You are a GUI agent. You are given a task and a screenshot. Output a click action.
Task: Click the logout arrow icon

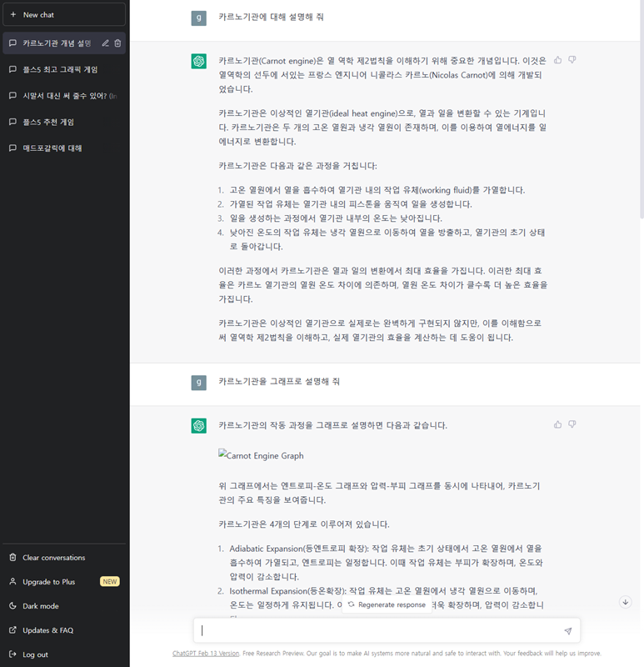point(12,654)
